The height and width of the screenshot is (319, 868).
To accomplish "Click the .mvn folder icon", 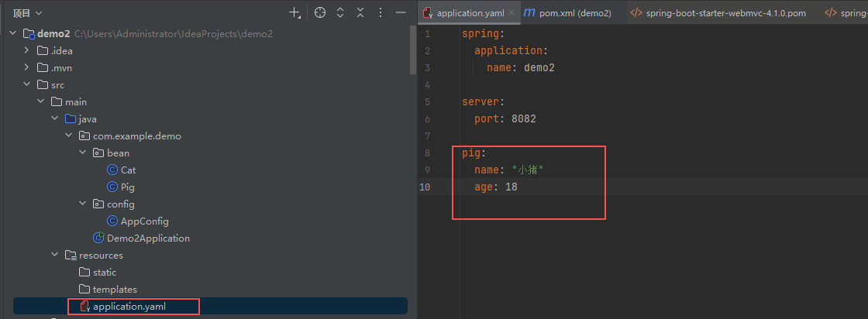I will coord(43,68).
